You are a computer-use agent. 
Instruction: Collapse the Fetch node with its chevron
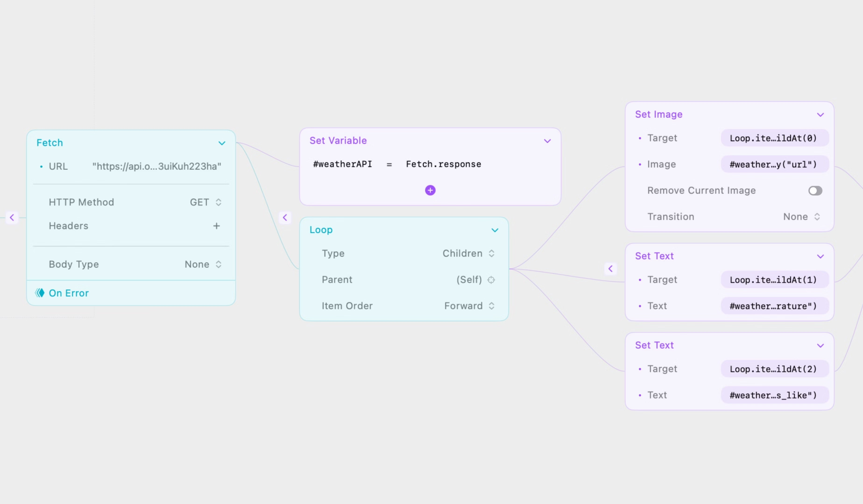[x=222, y=143]
